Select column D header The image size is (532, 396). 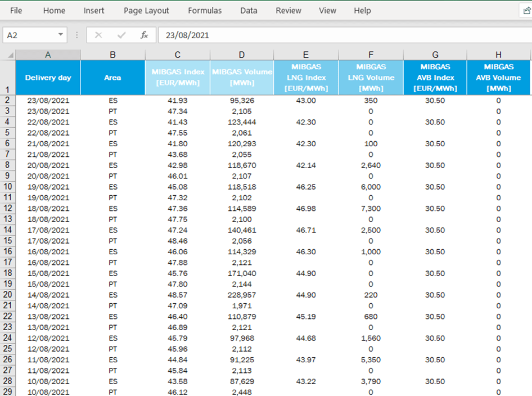click(242, 55)
